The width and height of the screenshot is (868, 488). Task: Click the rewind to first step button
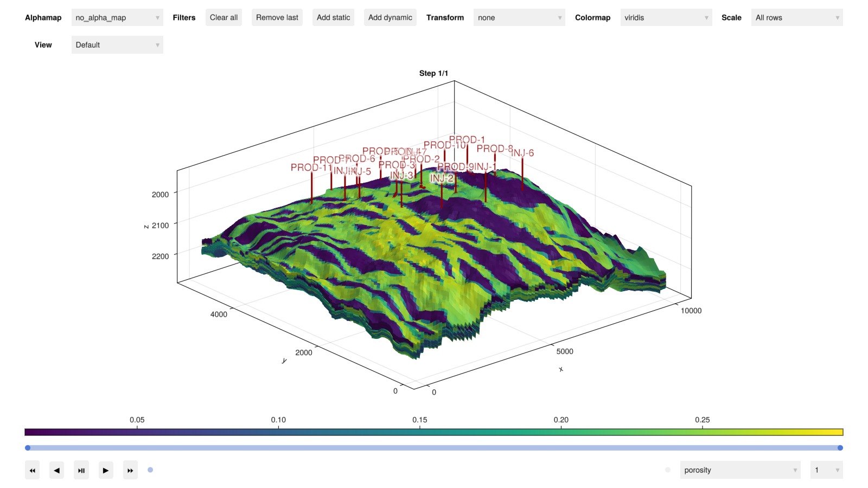[x=32, y=470]
